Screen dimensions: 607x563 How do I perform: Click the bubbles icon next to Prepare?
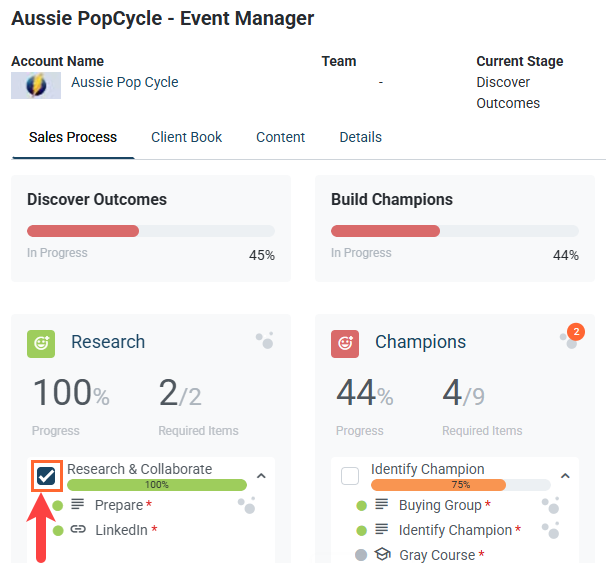click(x=246, y=505)
